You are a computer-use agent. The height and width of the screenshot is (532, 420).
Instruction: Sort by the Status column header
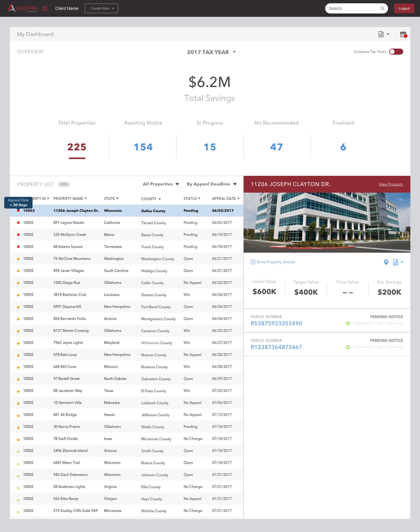[192, 198]
